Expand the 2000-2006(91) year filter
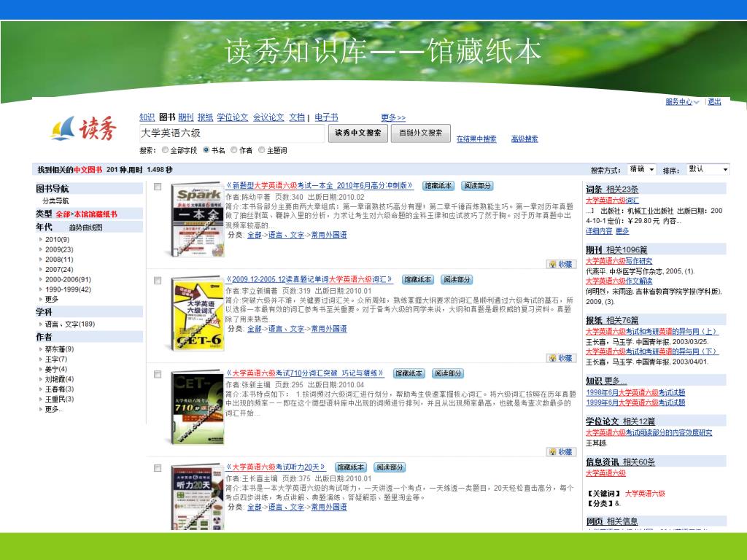This screenshot has height=560, width=747. [68, 279]
